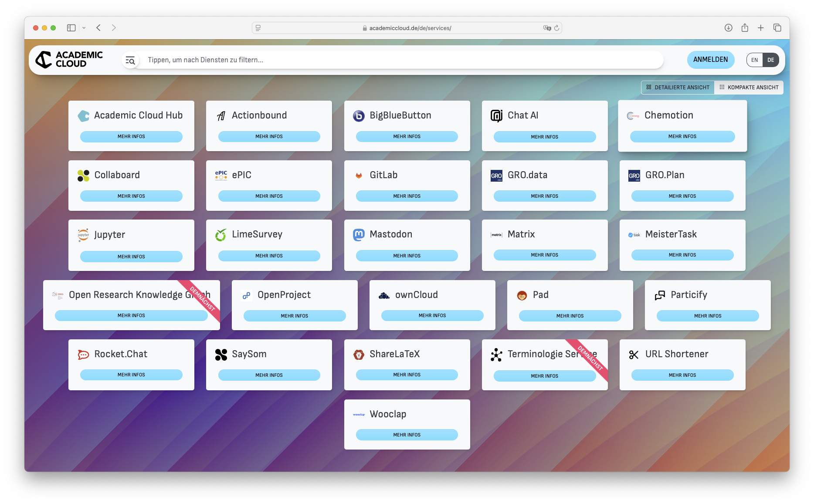Viewport: 814px width, 504px height.
Task: Click the search filter icon beside the search field
Action: point(130,60)
